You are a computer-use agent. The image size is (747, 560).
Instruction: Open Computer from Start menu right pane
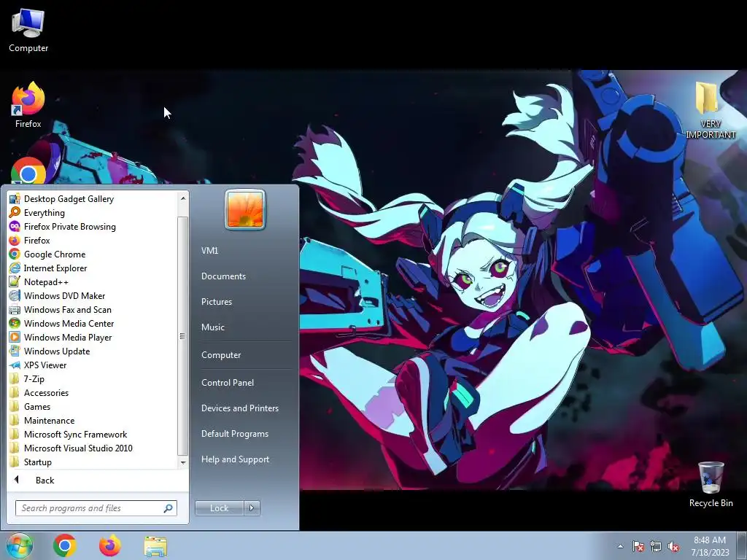point(220,355)
